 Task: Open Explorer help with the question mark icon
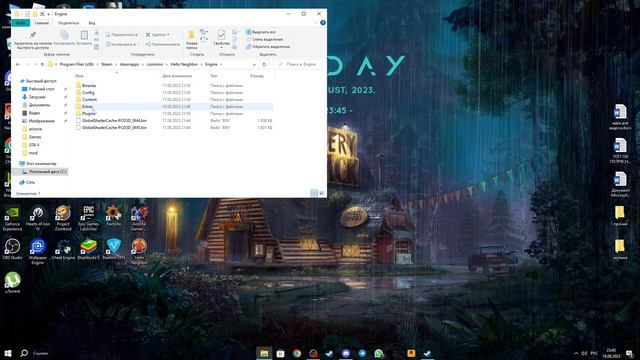tap(322, 23)
